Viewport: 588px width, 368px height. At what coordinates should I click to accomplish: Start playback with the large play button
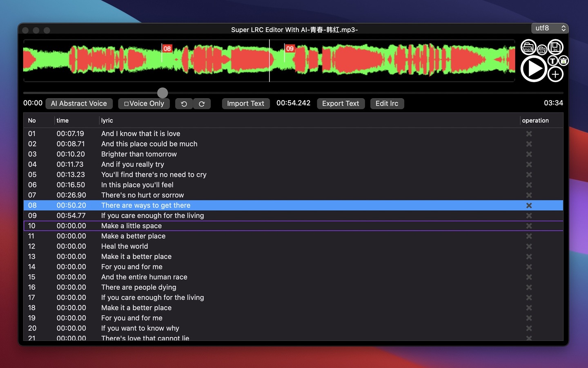tap(534, 69)
